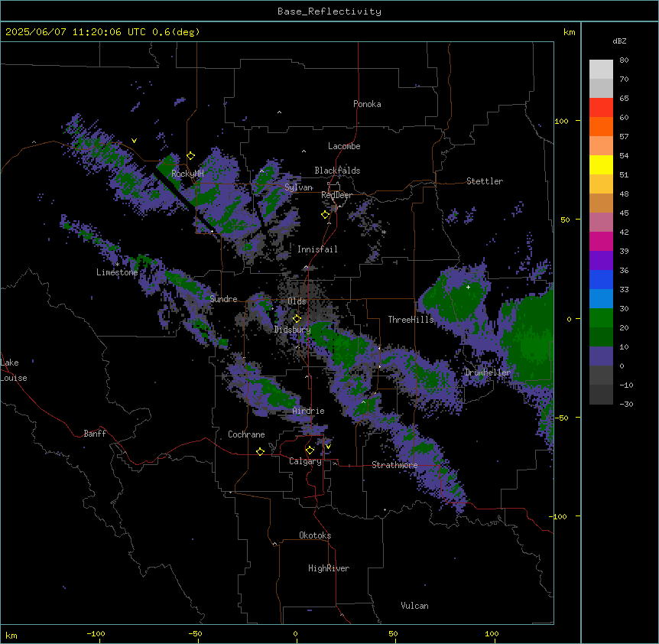Viewport: 659px width, 644px height.
Task: Click the slate purple 0-10 dBZ legend color
Action: 601,356
